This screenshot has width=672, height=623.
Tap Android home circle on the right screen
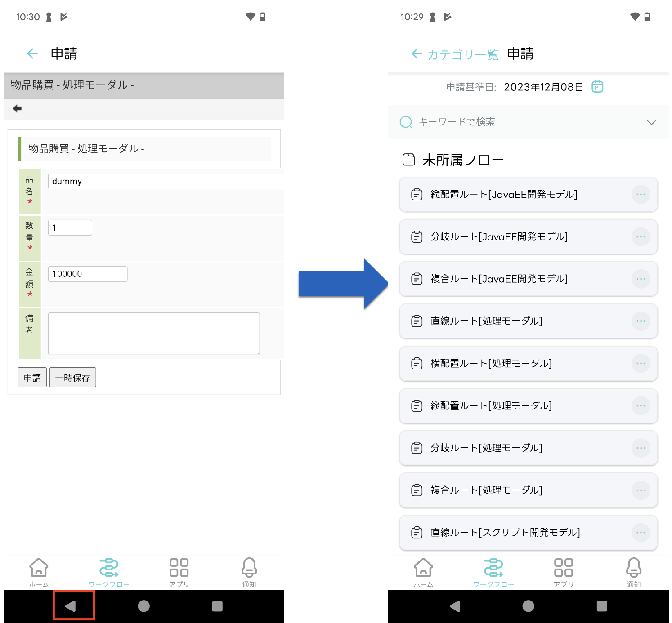pyautogui.click(x=529, y=606)
